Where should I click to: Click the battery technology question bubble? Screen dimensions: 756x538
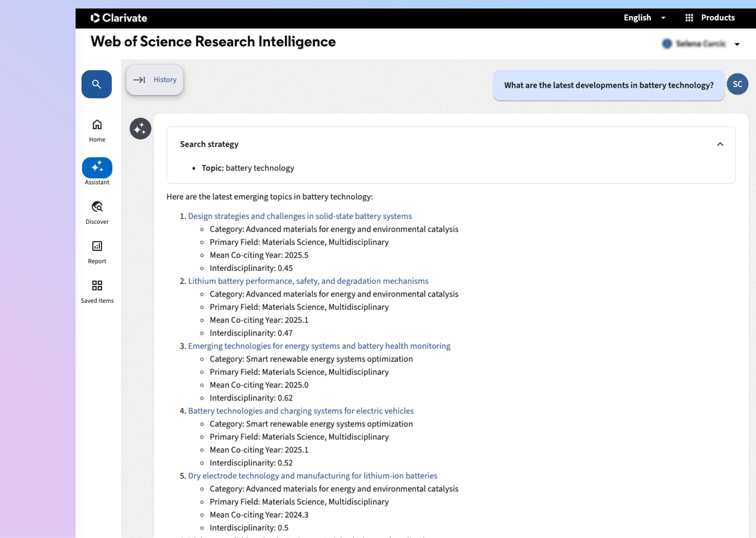click(609, 86)
